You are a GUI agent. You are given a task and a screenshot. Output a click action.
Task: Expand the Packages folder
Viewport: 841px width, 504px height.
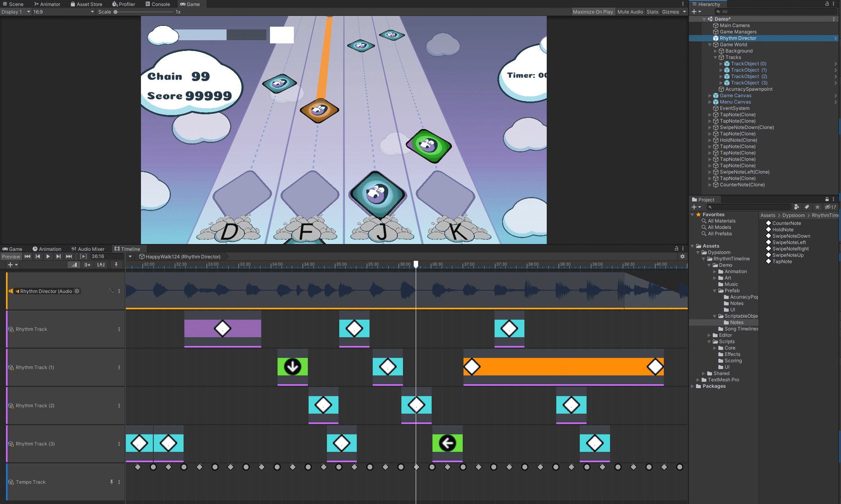[692, 386]
